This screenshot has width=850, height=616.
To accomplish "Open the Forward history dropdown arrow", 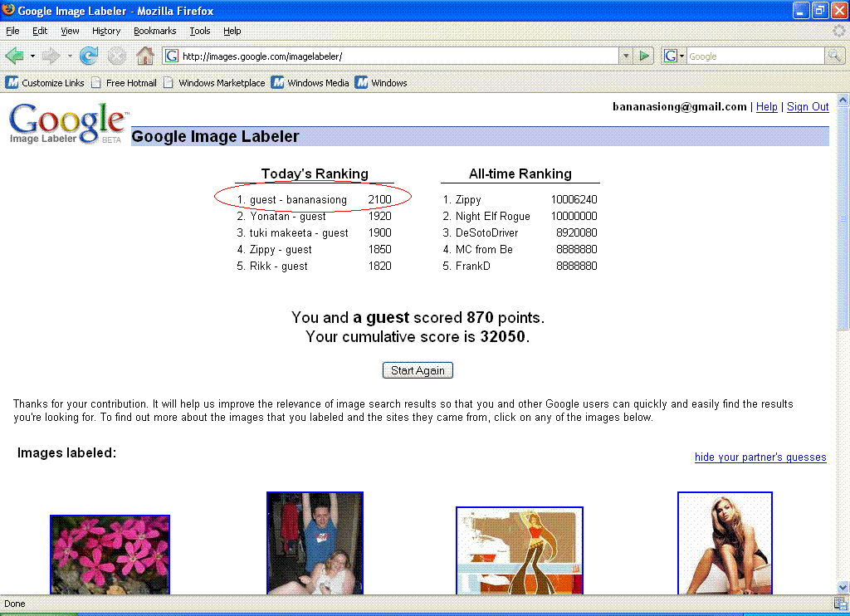I will point(70,56).
